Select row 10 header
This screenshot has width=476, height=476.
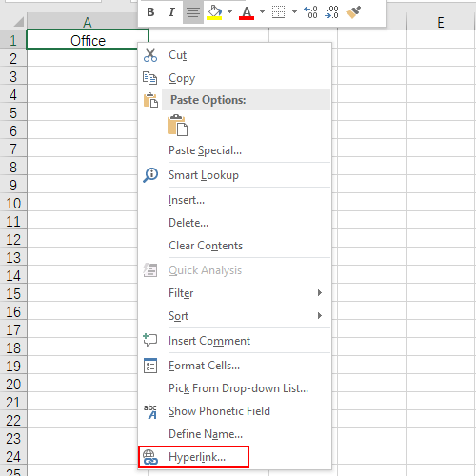pyautogui.click(x=13, y=204)
